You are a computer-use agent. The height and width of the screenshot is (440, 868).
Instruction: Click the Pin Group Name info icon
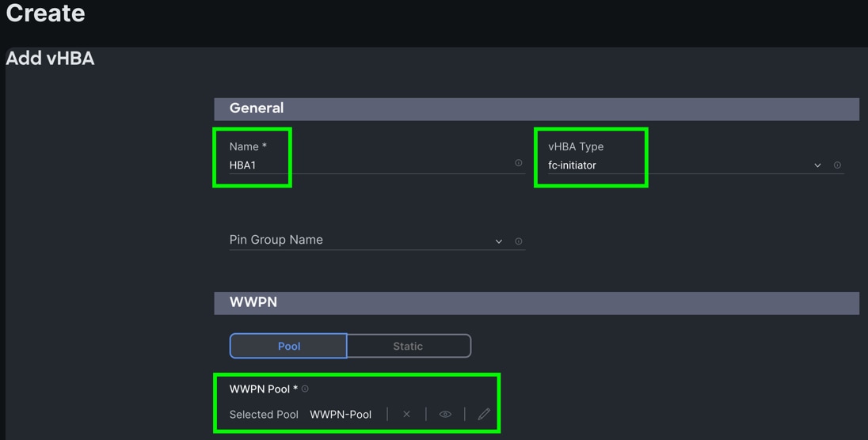coord(519,241)
